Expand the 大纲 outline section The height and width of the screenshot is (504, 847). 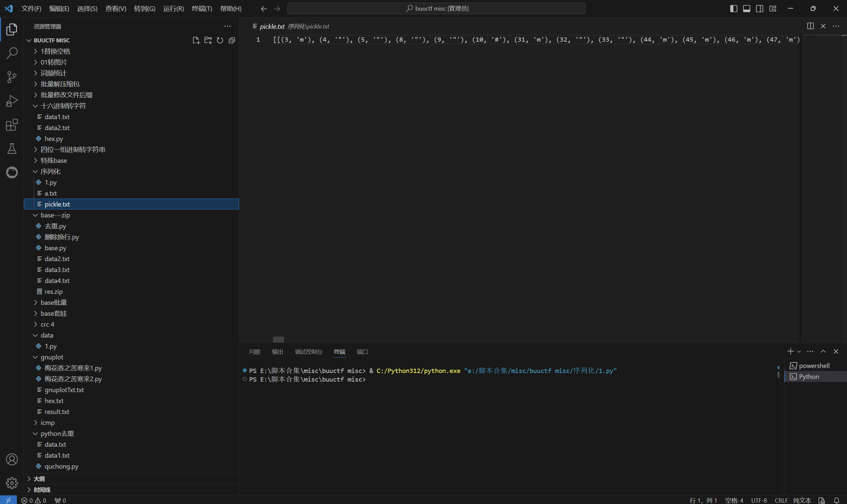pyautogui.click(x=131, y=479)
